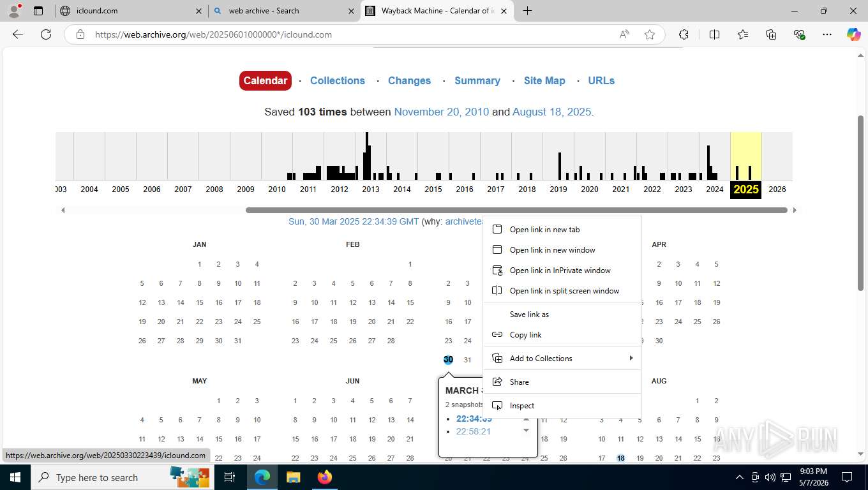Screen dimensions: 868x490
Task: Open Task View on taskbar
Action: click(230, 477)
